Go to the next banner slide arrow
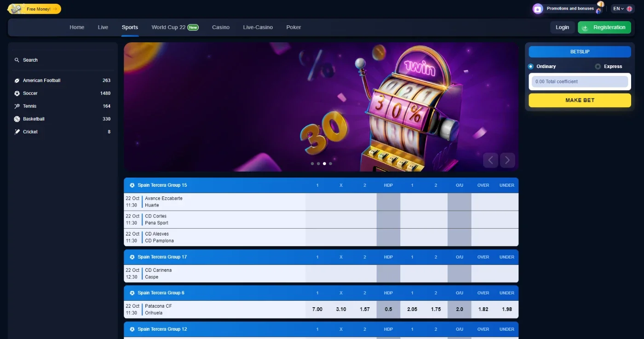The image size is (644, 339). coord(507,160)
